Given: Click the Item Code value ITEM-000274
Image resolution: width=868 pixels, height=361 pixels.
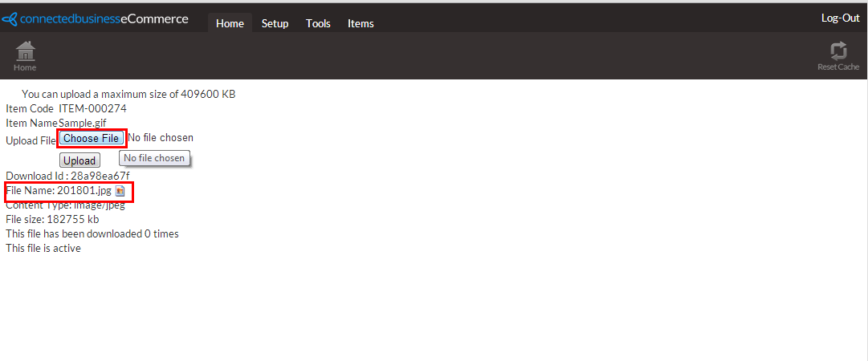Looking at the screenshot, I should point(92,108).
